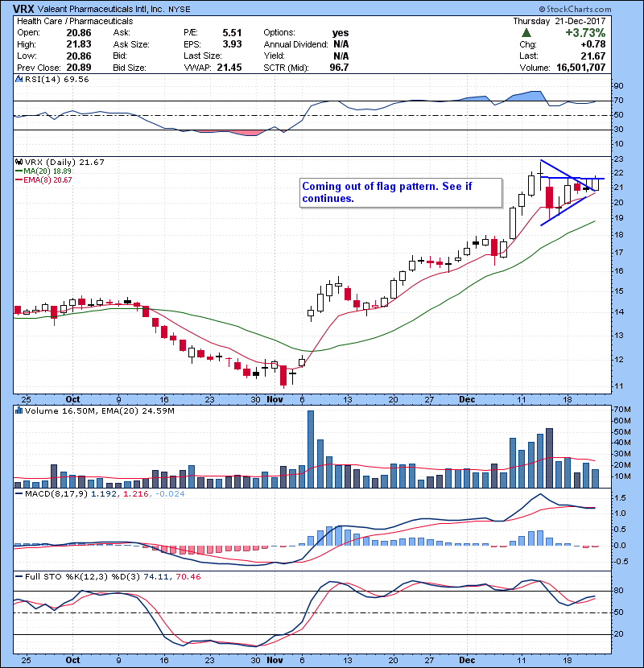
Task: Click the green up-triangle change icon
Action: point(526,33)
